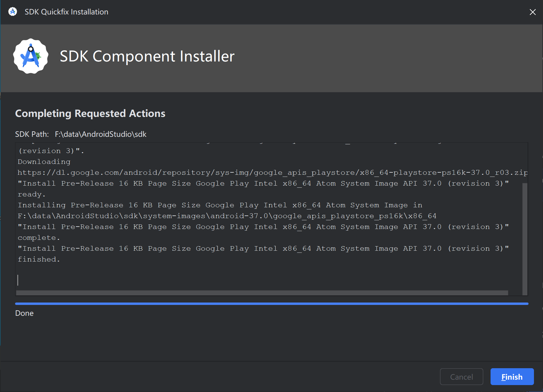Click the 'ready.' log line
The width and height of the screenshot is (543, 392).
click(32, 194)
